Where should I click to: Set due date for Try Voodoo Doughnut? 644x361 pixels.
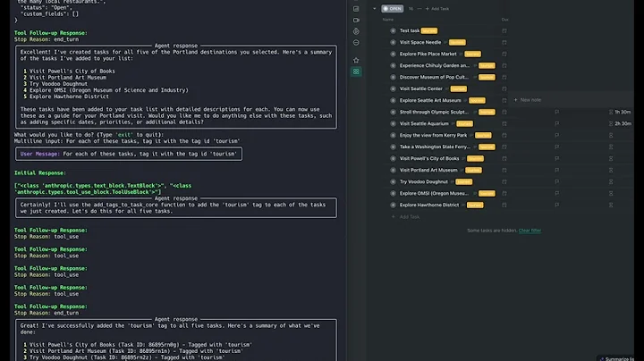click(504, 181)
